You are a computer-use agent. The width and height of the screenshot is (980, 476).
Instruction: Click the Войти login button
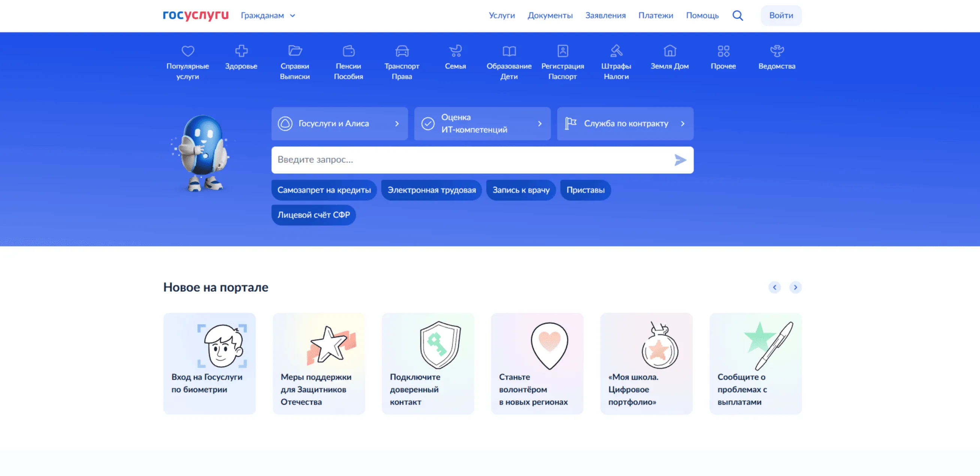[x=781, y=16]
